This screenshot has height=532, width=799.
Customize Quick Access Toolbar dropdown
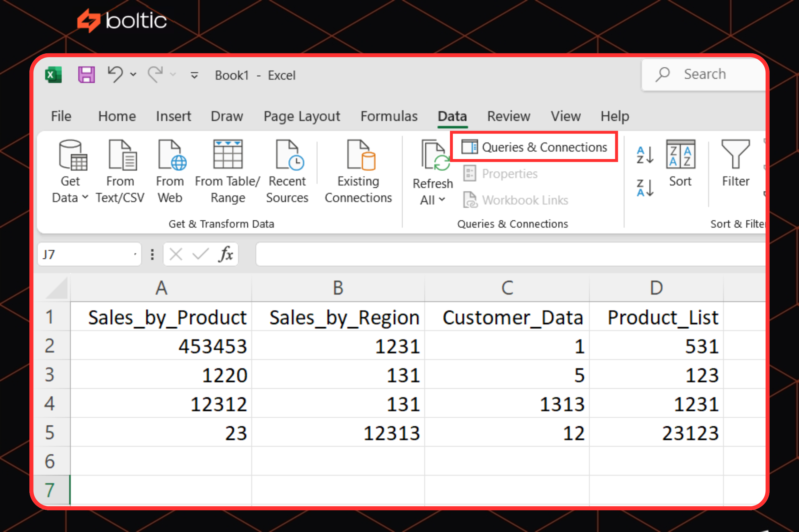[x=194, y=75]
